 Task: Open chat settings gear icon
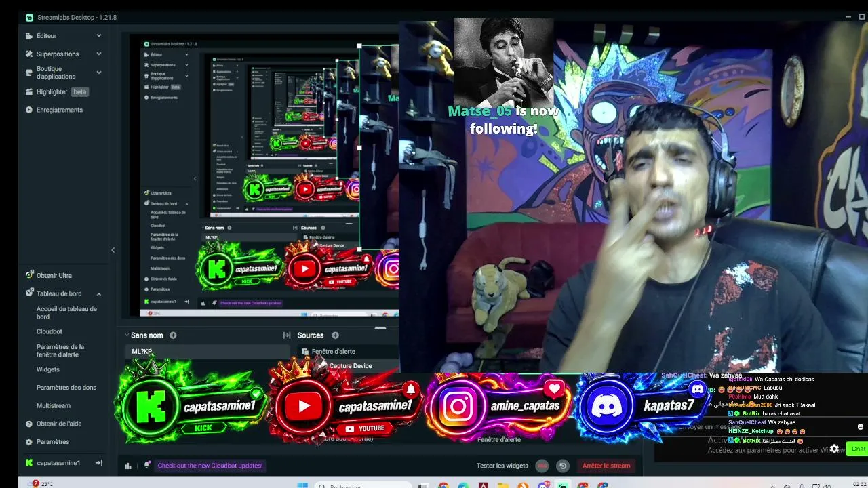[834, 449]
